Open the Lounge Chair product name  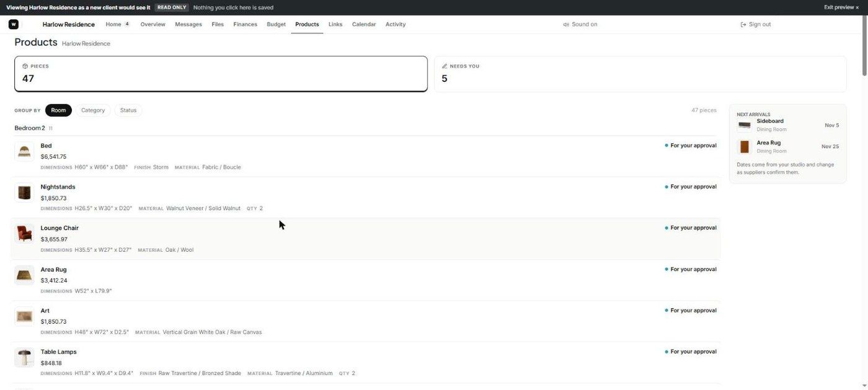click(x=60, y=228)
